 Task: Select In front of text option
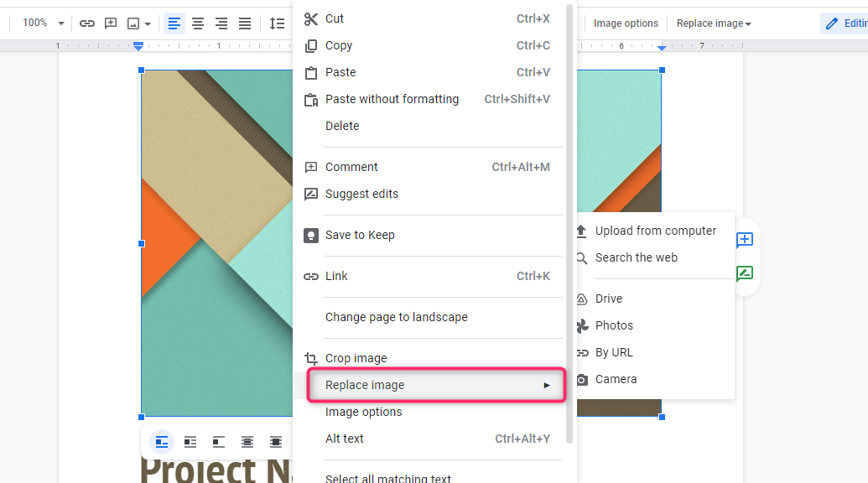point(276,442)
